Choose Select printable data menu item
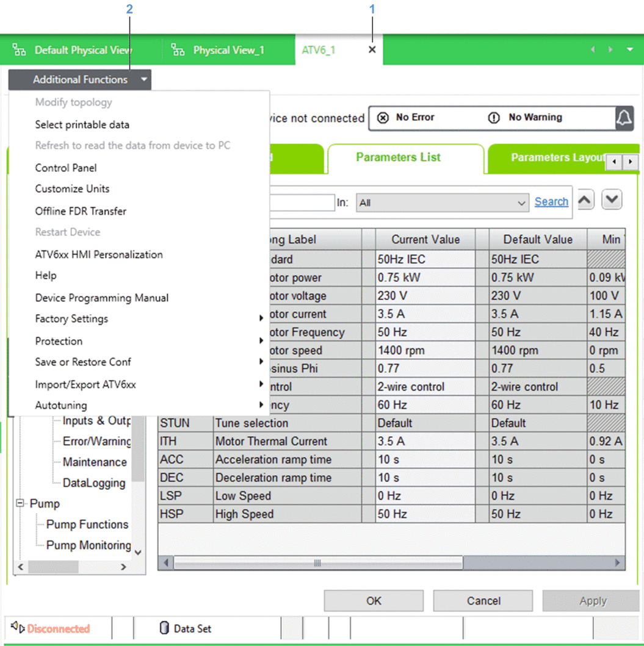Viewport: 644px width, 646px height. pos(82,124)
